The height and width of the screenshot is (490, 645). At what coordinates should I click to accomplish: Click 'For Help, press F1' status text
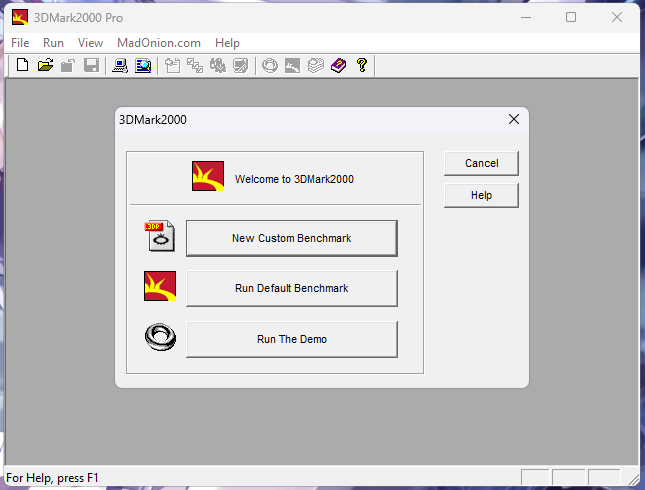pyautogui.click(x=52, y=478)
